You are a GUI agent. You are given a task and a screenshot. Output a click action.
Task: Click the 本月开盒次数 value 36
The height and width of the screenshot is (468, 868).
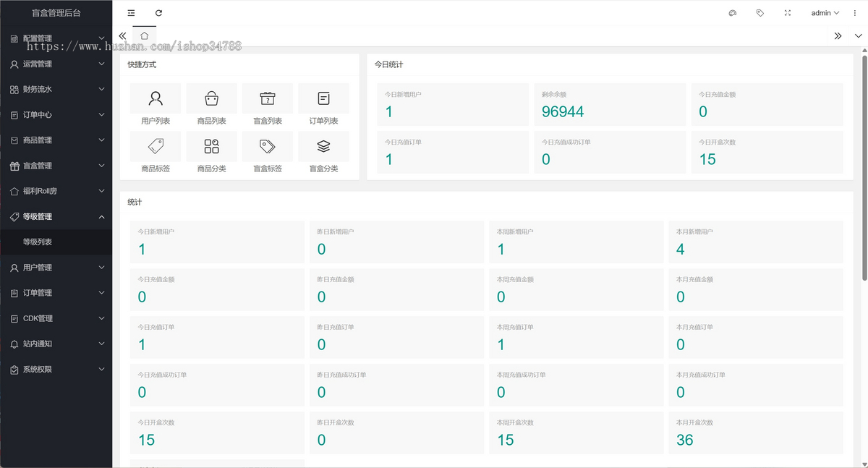pos(685,440)
